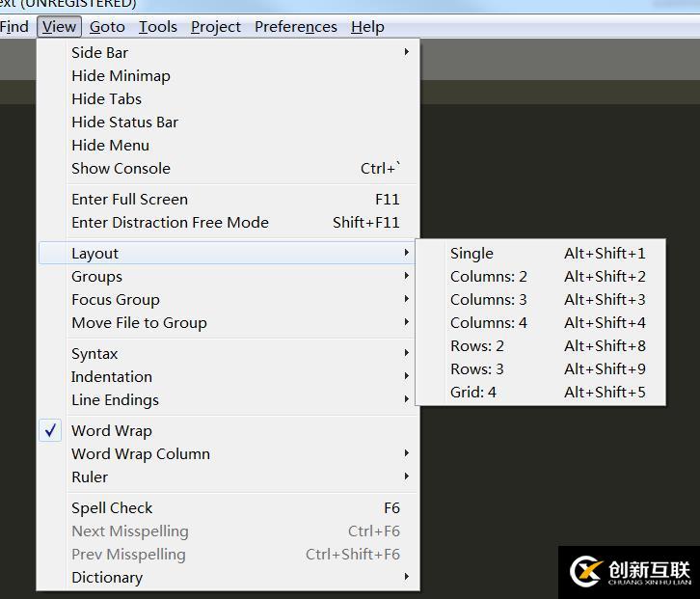Screen dimensions: 700x599
Task: Toggle the Spell Check option
Action: (x=228, y=508)
